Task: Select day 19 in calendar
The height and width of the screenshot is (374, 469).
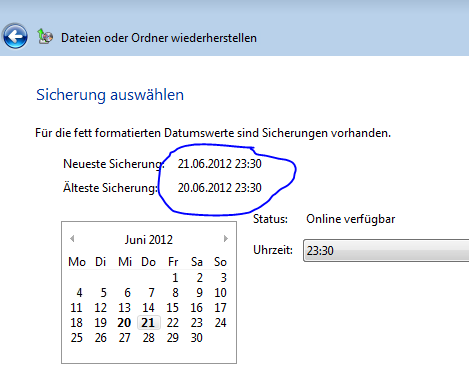Action: tap(100, 323)
